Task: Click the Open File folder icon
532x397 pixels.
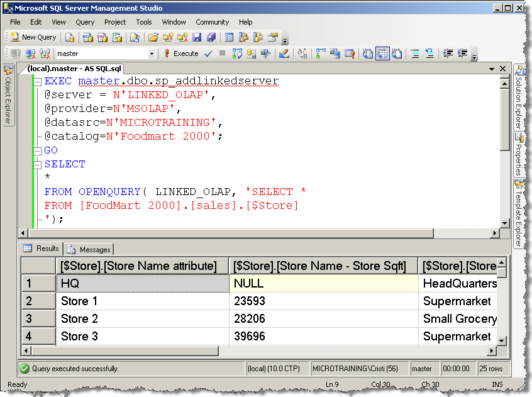Action: pyautogui.click(x=153, y=37)
